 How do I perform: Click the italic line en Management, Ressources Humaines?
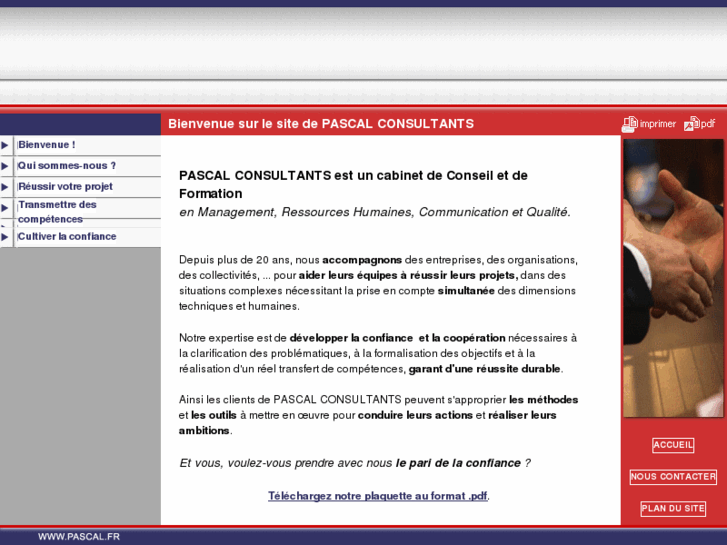click(x=375, y=212)
